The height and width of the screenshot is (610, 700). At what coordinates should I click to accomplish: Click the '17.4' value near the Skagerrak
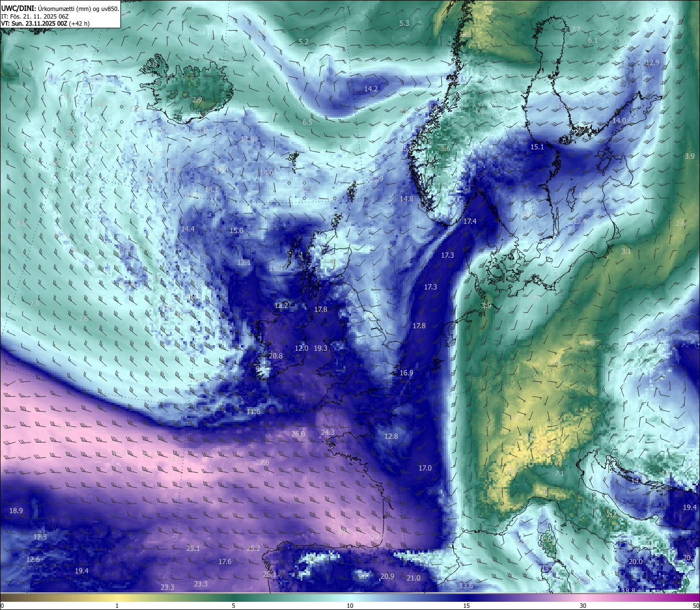470,222
